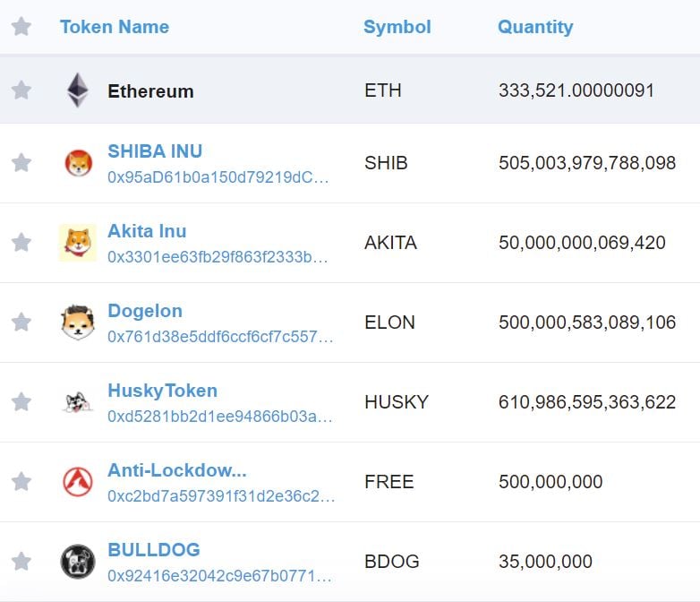Click the header star icon
The width and height of the screenshot is (700, 602).
coord(21,26)
